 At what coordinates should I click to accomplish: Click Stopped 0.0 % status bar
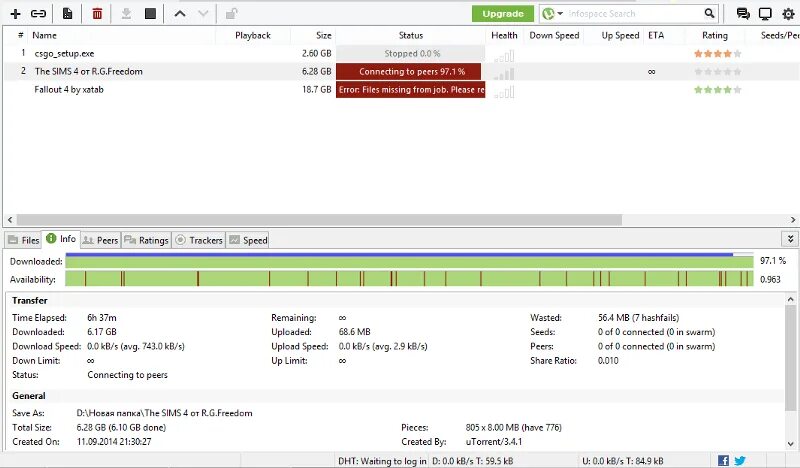pos(411,54)
